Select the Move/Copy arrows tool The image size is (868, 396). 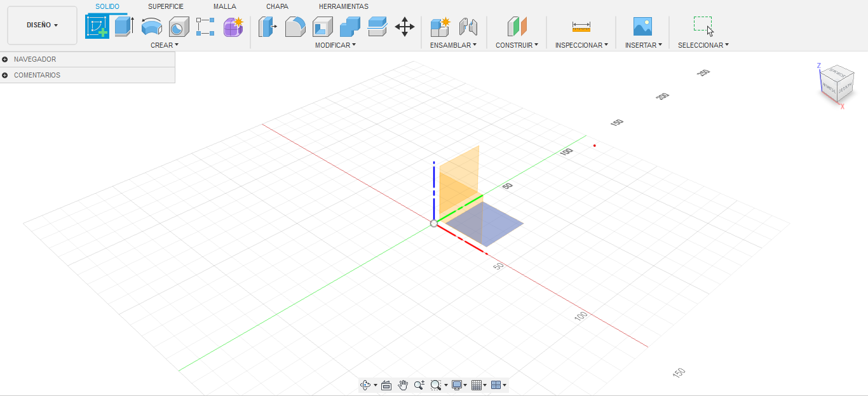pyautogui.click(x=405, y=27)
